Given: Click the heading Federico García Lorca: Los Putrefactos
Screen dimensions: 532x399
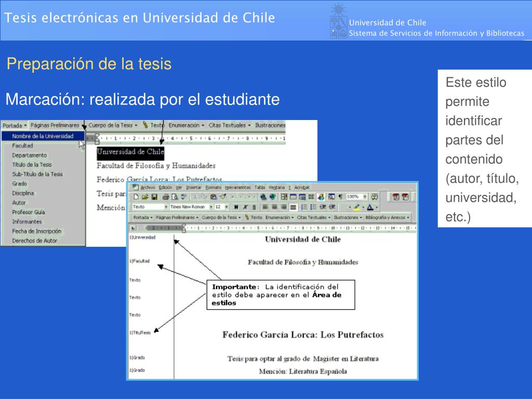Looking at the screenshot, I should (303, 335).
